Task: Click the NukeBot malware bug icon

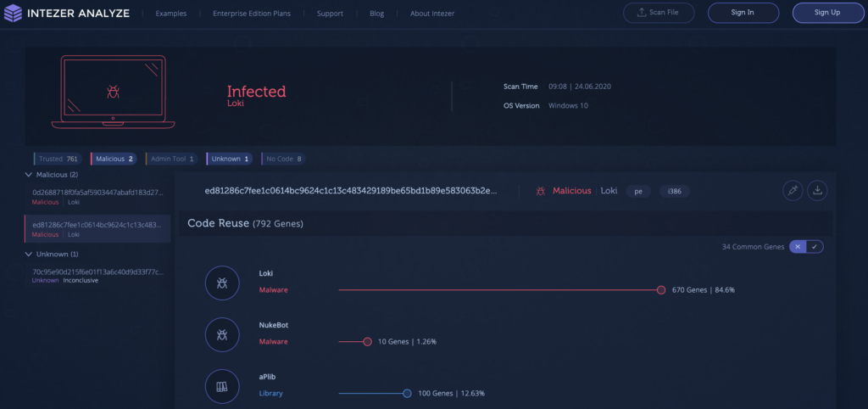Action: tap(221, 335)
